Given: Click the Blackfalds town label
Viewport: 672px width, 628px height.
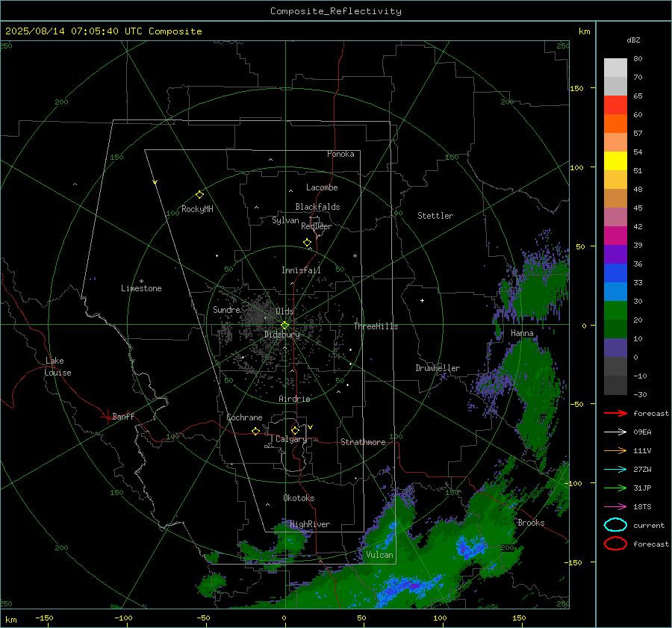Looking at the screenshot, I should (317, 207).
